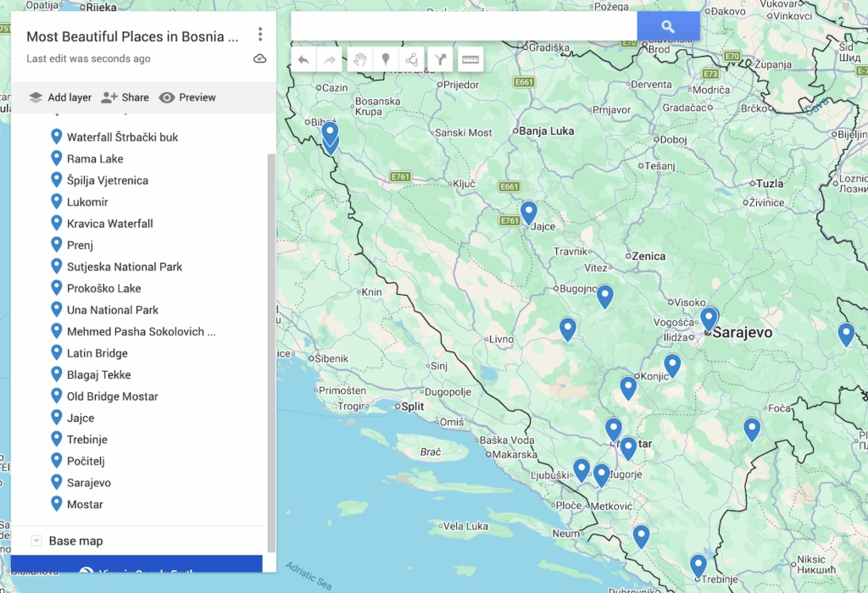
Task: Select Old Bridge Mostar in the list
Action: [113, 396]
